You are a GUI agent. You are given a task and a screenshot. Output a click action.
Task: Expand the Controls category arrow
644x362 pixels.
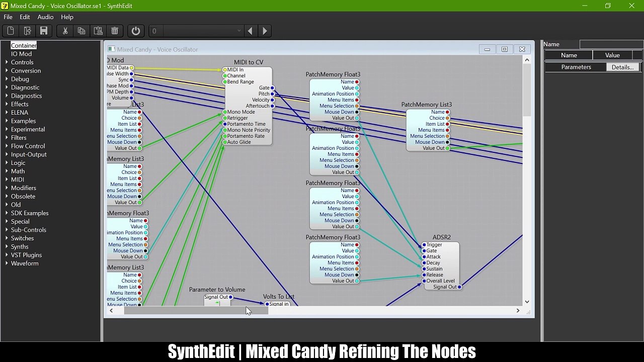6,62
